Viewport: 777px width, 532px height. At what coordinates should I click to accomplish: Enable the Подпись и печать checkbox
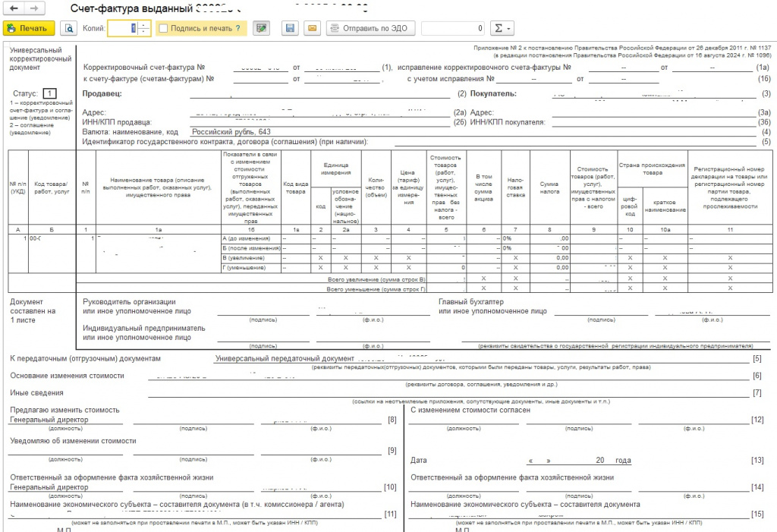pyautogui.click(x=163, y=28)
